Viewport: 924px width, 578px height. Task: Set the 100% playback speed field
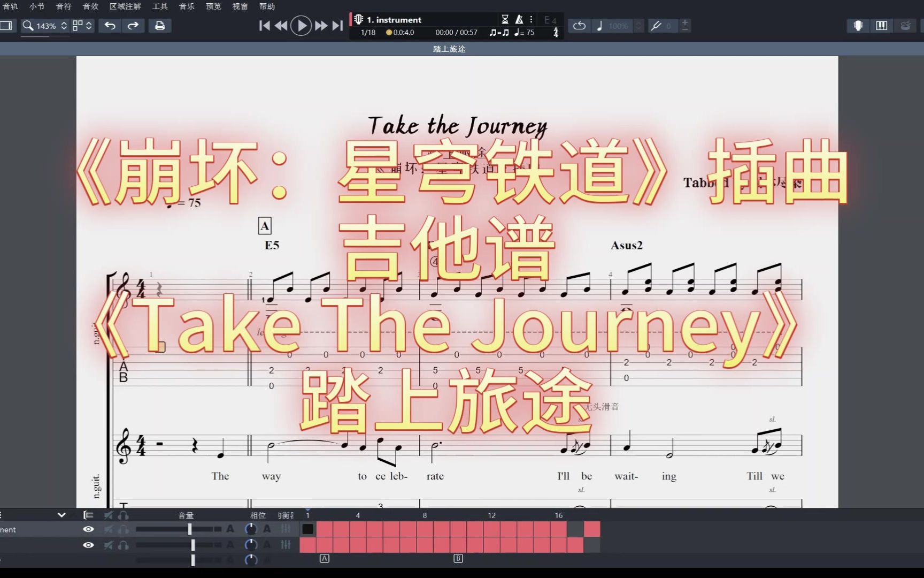tap(619, 26)
